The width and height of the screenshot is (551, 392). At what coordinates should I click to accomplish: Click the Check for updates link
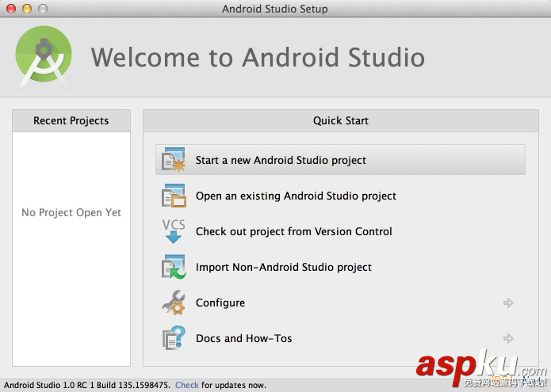(187, 385)
